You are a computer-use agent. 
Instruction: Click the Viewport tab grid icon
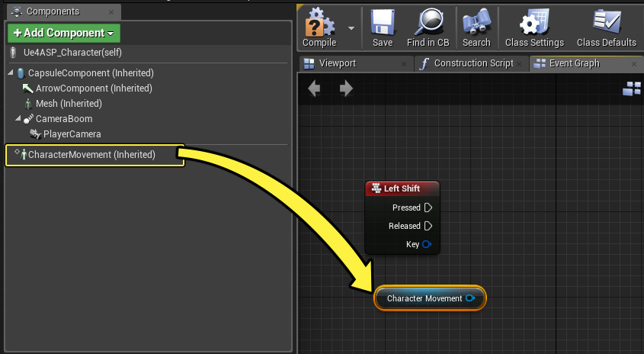(309, 64)
